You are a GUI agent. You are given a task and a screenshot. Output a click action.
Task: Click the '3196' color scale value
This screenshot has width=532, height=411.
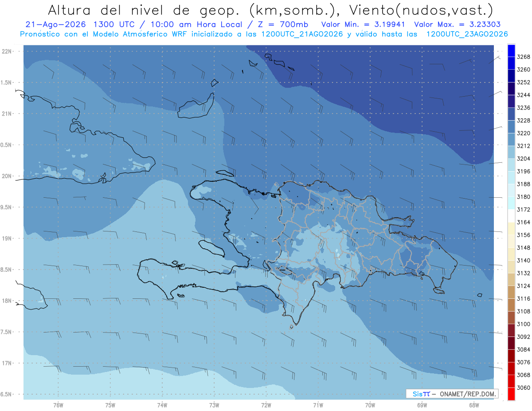(524, 171)
